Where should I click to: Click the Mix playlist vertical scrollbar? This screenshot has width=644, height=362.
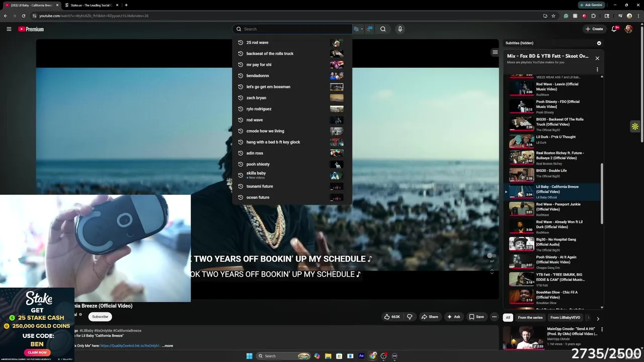coord(602,194)
